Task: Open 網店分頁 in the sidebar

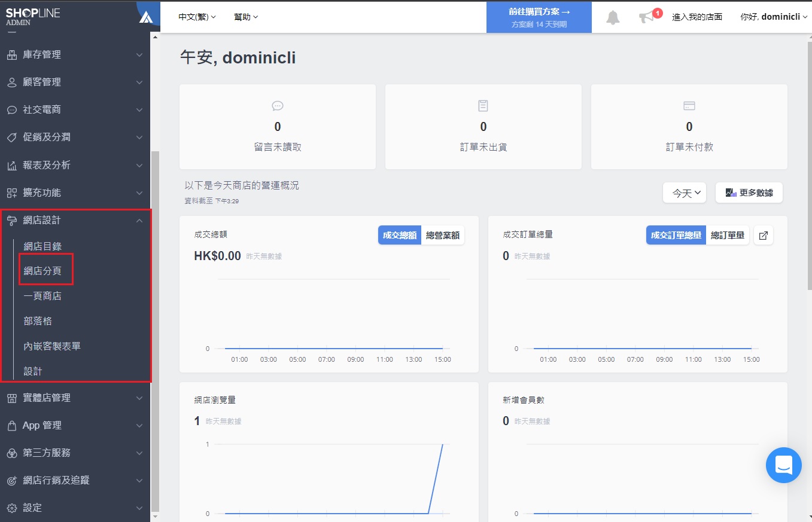Action: (42, 271)
